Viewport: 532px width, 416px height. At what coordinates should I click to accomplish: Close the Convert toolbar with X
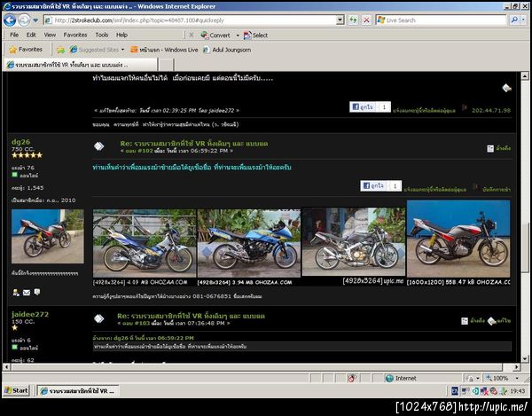coord(192,35)
